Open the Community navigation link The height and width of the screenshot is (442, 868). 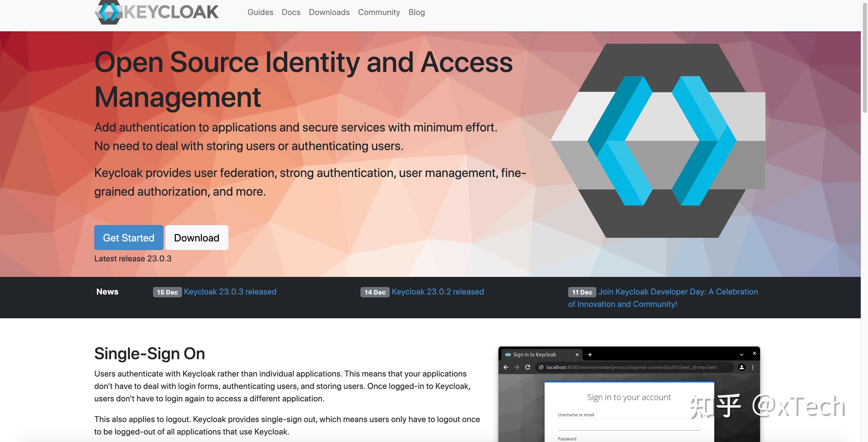(x=379, y=12)
